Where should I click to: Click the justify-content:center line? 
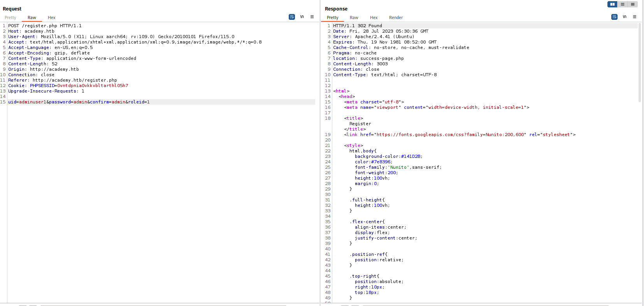tap(386, 238)
